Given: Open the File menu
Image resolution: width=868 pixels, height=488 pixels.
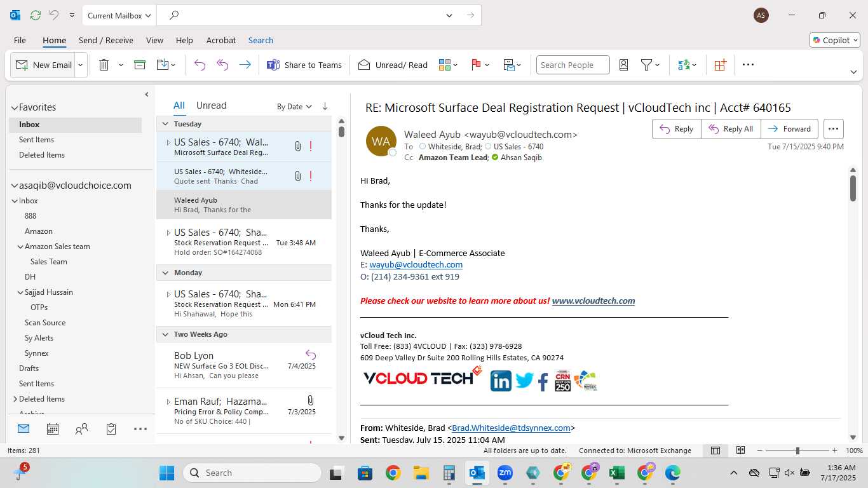Looking at the screenshot, I should point(20,40).
